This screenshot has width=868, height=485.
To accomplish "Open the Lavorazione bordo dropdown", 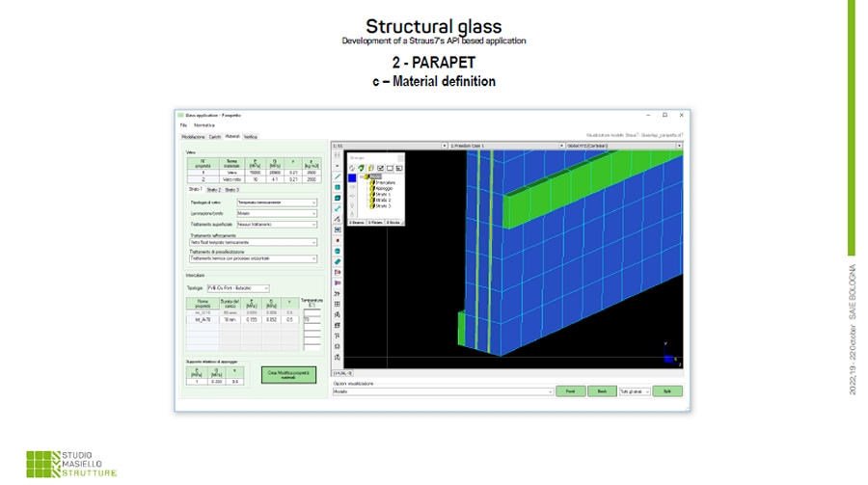I will pyautogui.click(x=276, y=213).
